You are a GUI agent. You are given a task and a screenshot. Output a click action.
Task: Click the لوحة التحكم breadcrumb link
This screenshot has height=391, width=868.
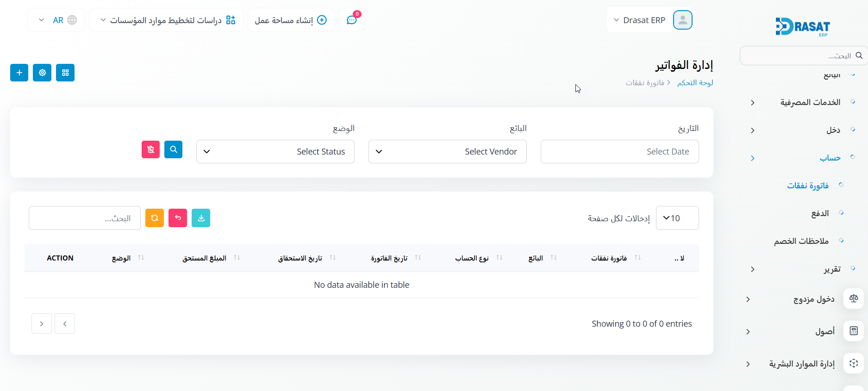point(695,83)
